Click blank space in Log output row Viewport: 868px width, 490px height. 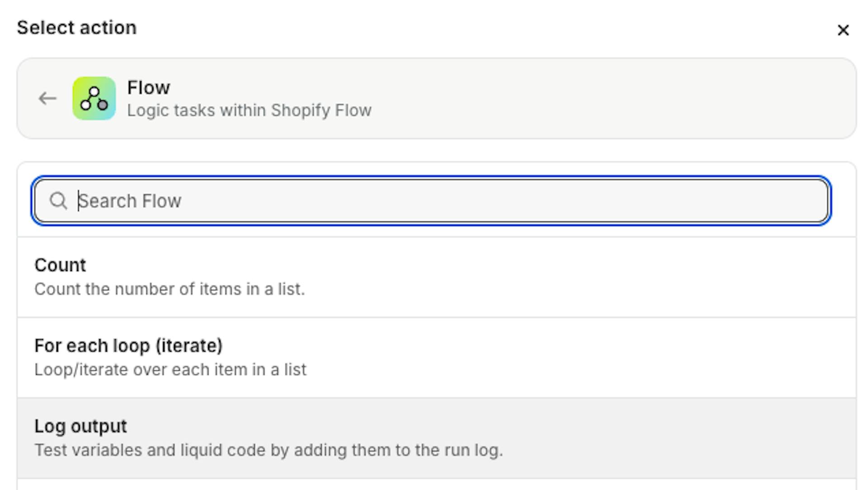coord(678,438)
